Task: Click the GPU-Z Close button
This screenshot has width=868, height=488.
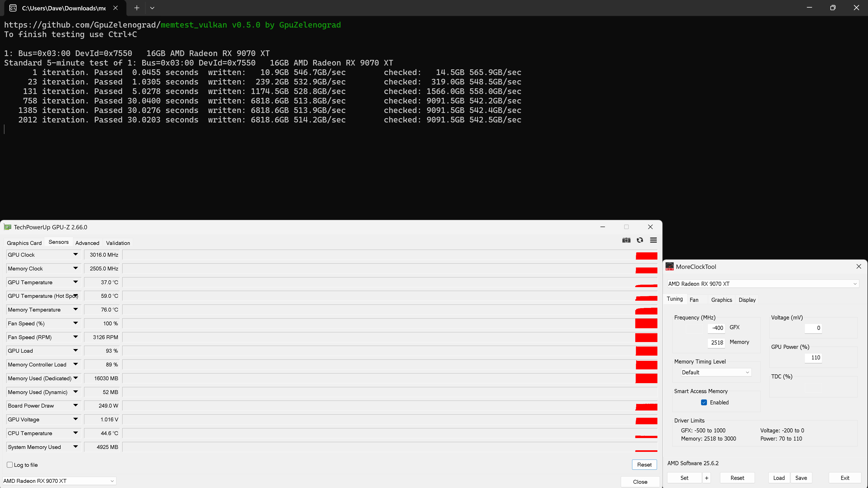Action: pyautogui.click(x=640, y=482)
